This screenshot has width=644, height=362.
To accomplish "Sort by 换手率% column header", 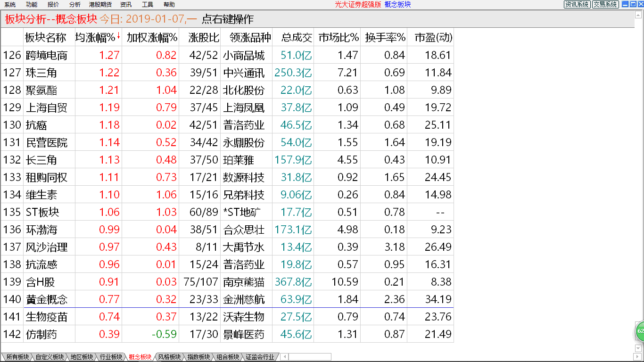I will click(x=385, y=37).
